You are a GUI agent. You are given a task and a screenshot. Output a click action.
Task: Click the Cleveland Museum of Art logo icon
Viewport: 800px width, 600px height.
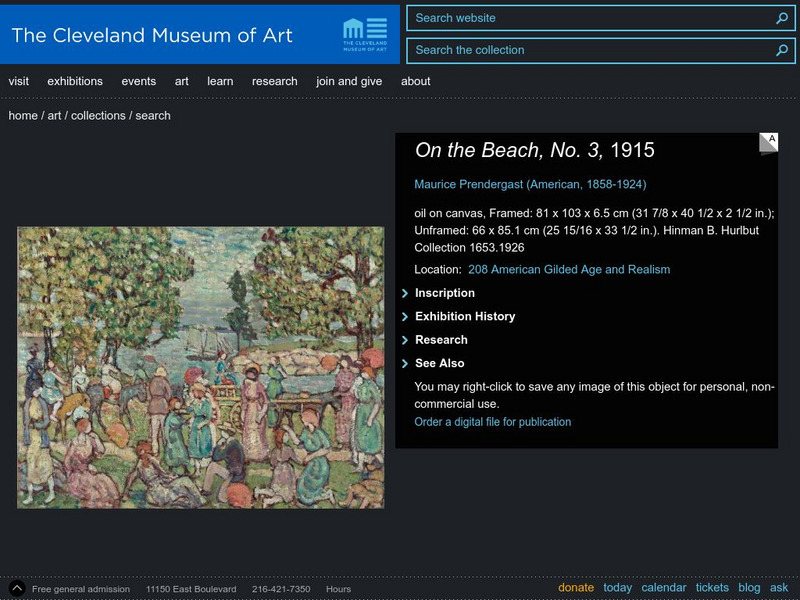point(364,34)
